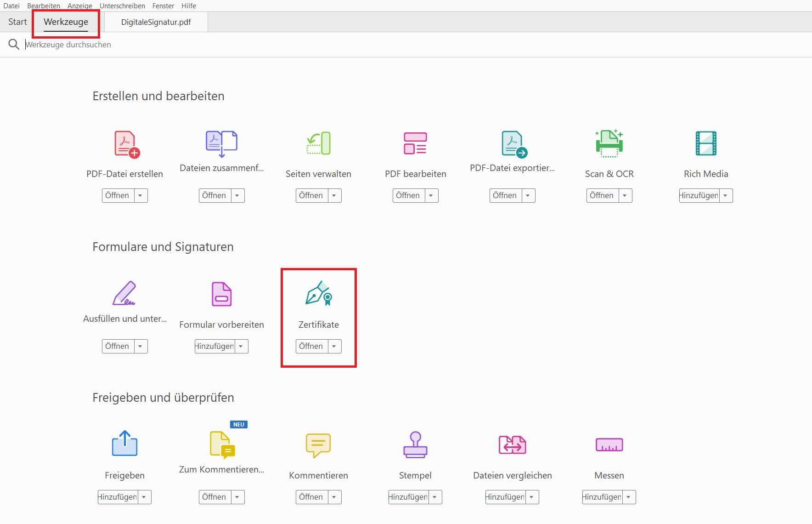
Task: Open dropdown arrow for Zertifikate
Action: click(x=334, y=346)
